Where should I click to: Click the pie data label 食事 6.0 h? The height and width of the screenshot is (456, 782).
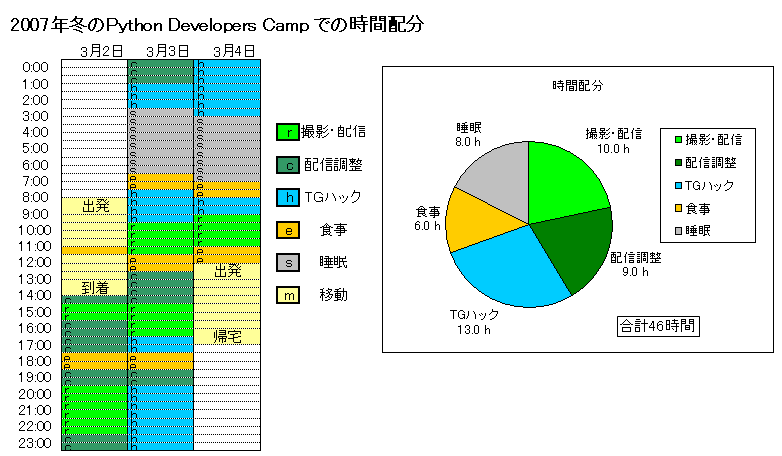pyautogui.click(x=427, y=219)
